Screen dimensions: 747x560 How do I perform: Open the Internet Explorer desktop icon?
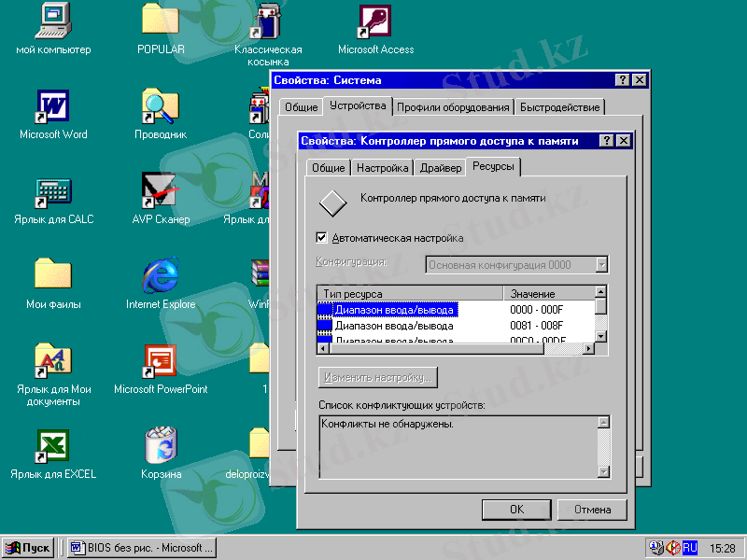(161, 276)
